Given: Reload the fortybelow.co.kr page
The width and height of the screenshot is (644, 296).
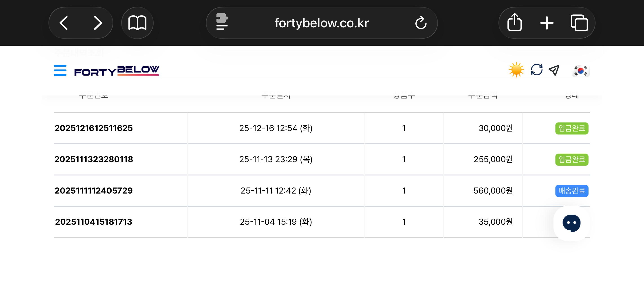Looking at the screenshot, I should pyautogui.click(x=421, y=23).
